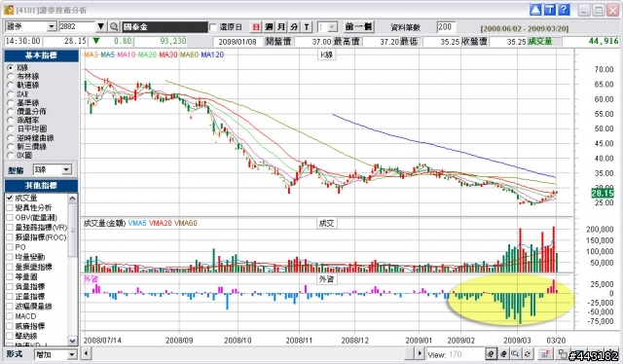The height and width of the screenshot is (364, 623).
Task: Open the 型態 K線 dropdown
Action: 67,169
